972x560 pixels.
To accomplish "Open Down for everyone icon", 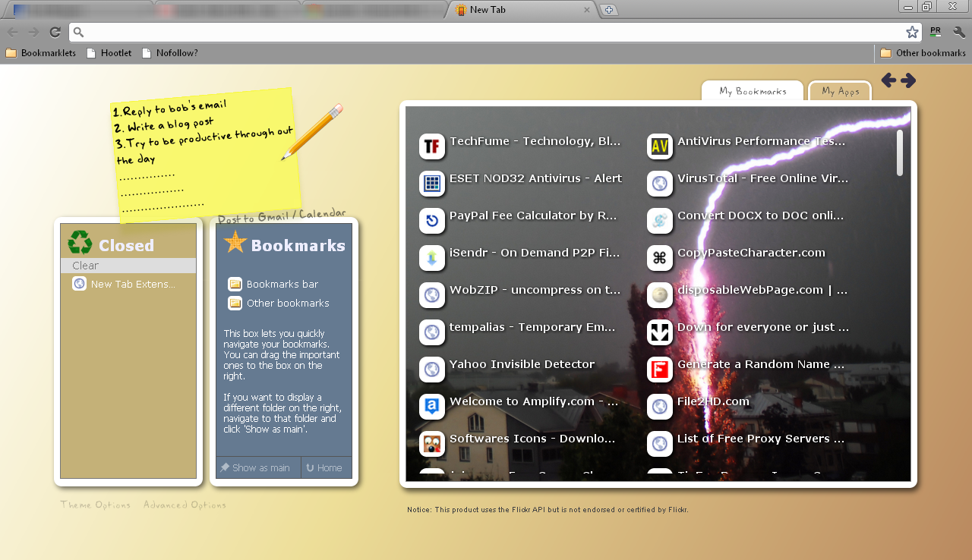I will click(x=660, y=332).
